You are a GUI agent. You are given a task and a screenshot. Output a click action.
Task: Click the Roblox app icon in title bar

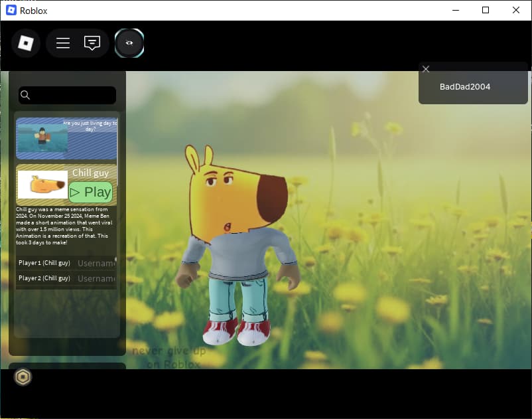(x=11, y=10)
